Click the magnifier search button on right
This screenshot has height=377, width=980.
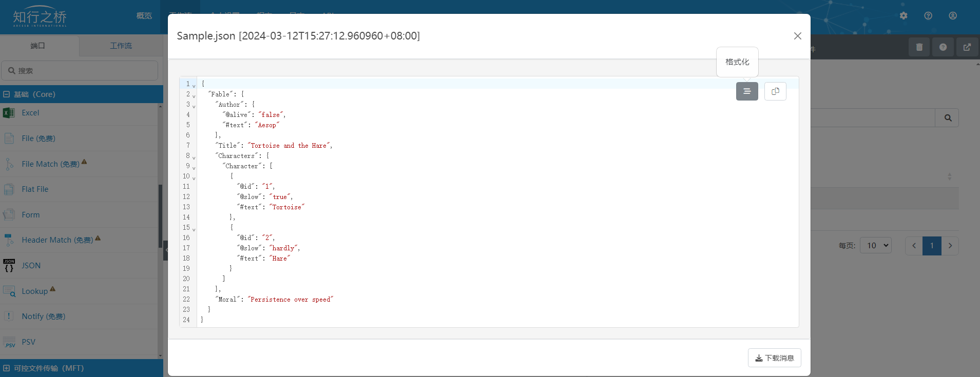[948, 118]
